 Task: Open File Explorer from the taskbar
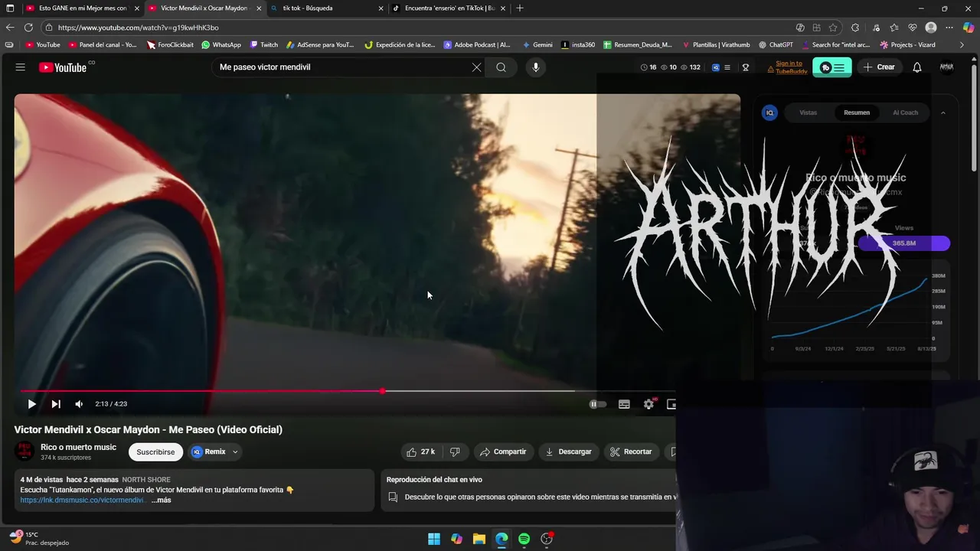pos(479,539)
